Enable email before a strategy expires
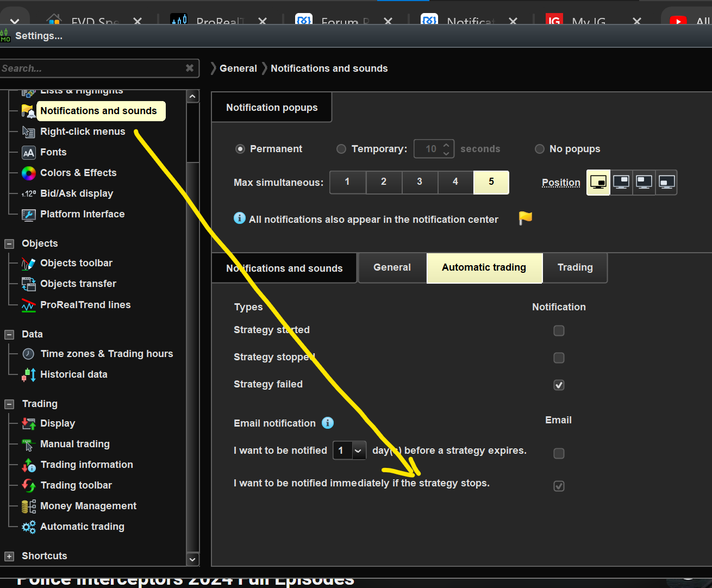This screenshot has width=712, height=588. point(559,453)
